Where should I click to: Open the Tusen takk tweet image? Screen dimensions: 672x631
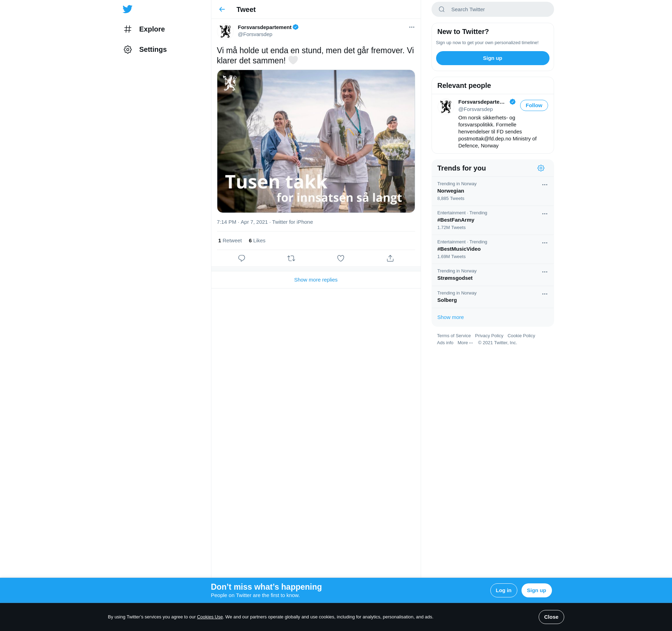point(316,141)
